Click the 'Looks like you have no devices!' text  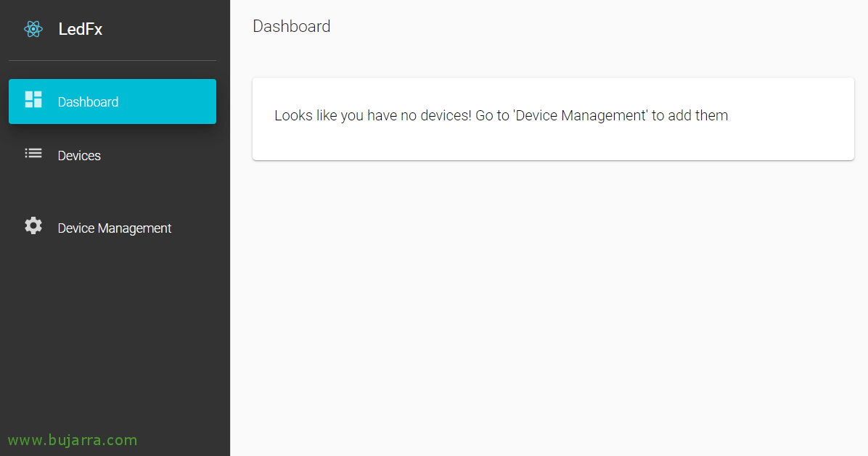372,116
